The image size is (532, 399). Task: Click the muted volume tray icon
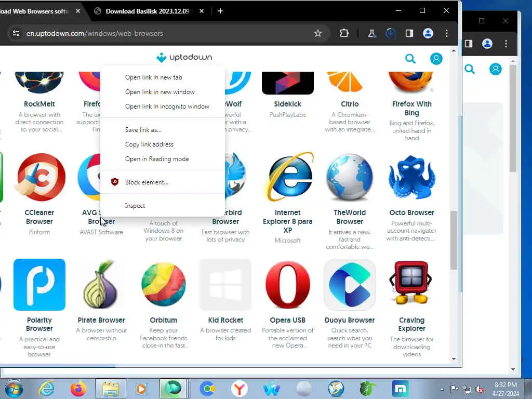click(480, 390)
